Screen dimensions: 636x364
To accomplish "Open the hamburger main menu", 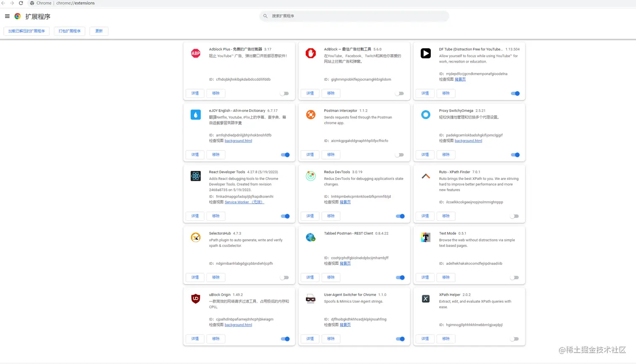I will (7, 16).
